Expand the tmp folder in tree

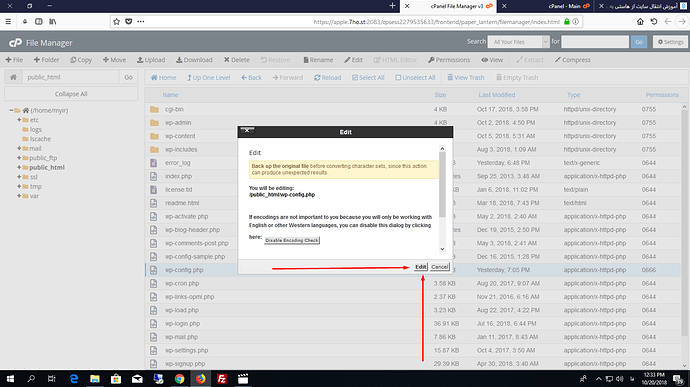pyautogui.click(x=19, y=186)
